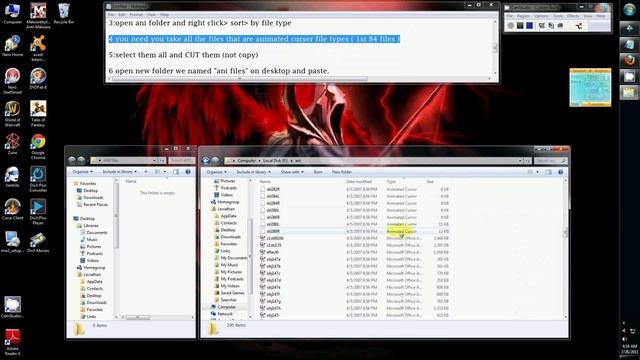Select the Recycle Bin desktop icon
This screenshot has height=360, width=640.
tap(64, 14)
